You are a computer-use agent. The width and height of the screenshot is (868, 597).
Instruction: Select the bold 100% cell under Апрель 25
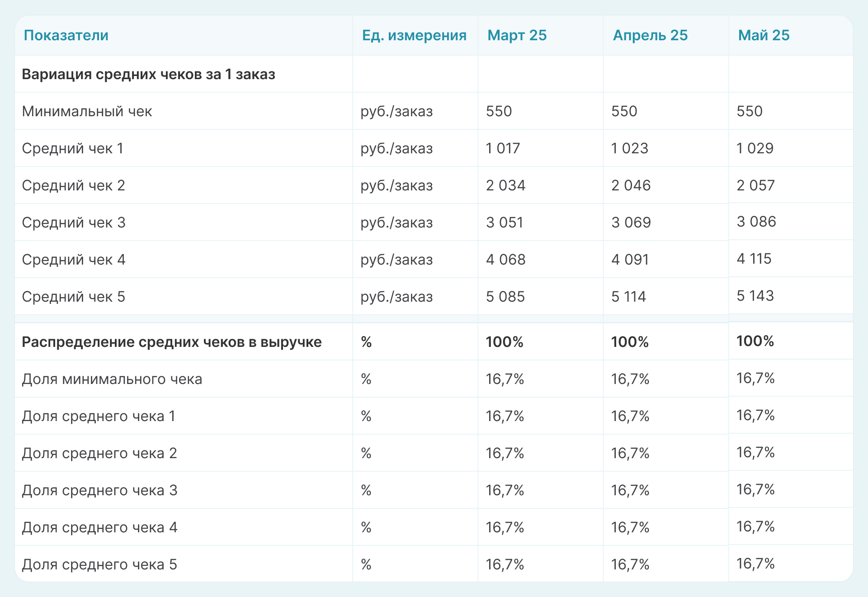tap(629, 342)
